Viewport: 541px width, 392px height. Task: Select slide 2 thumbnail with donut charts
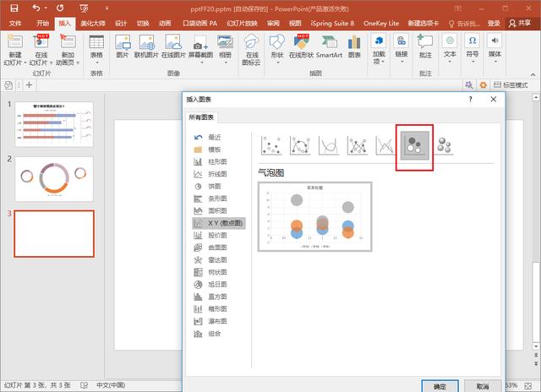(55, 178)
